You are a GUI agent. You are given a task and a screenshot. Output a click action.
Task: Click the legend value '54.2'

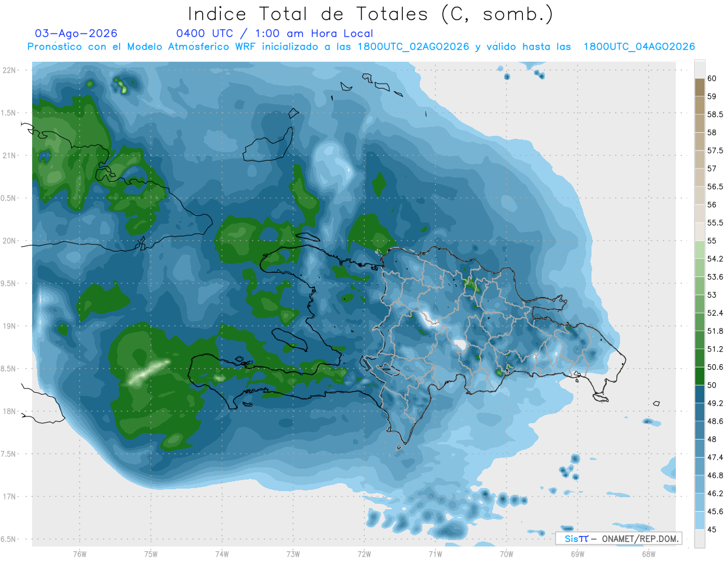coord(716,259)
